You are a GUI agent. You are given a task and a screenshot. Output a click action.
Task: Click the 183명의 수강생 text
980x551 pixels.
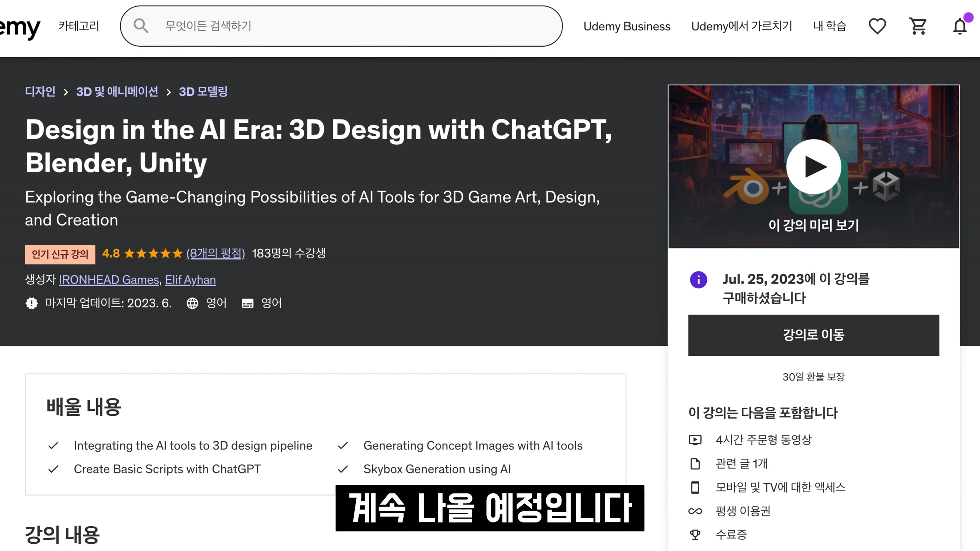[x=289, y=253]
